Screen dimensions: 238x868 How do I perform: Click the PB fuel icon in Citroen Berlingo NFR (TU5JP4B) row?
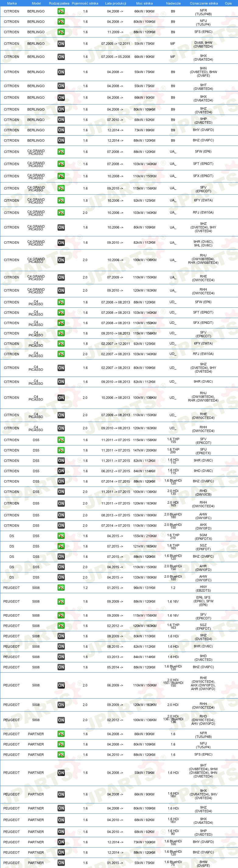click(x=61, y=11)
